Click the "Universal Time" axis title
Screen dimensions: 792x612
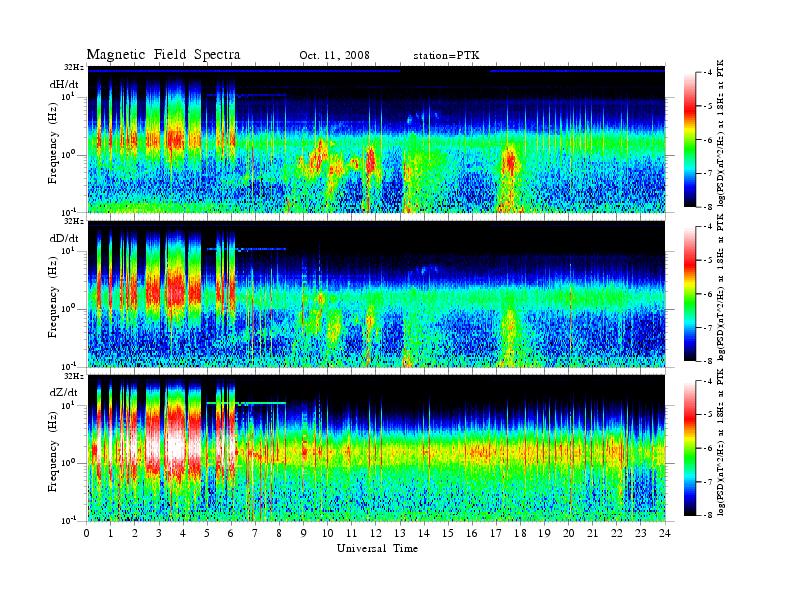pos(377,548)
